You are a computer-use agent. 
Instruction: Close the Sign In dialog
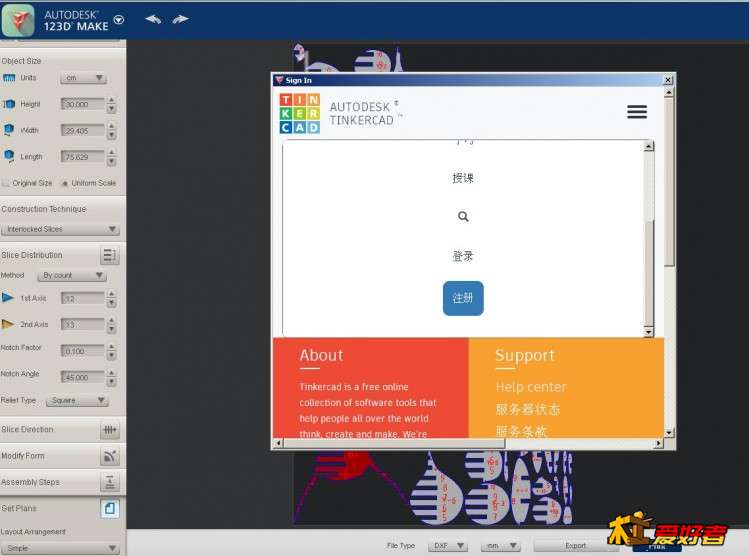click(x=668, y=80)
